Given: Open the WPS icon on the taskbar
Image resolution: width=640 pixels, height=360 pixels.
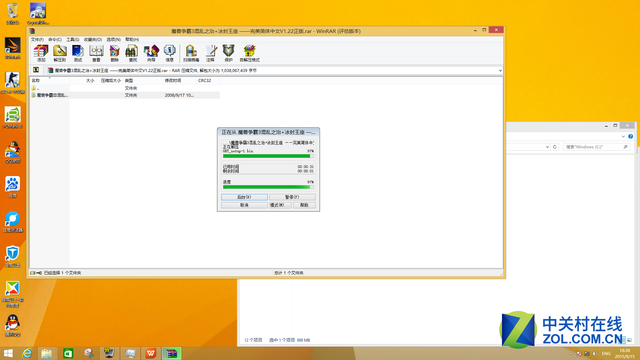Looking at the screenshot, I should tap(151, 353).
